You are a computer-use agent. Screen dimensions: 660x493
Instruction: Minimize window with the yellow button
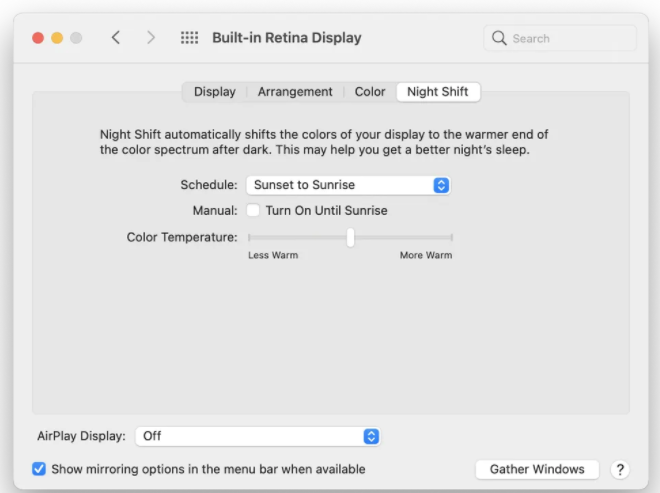click(57, 38)
